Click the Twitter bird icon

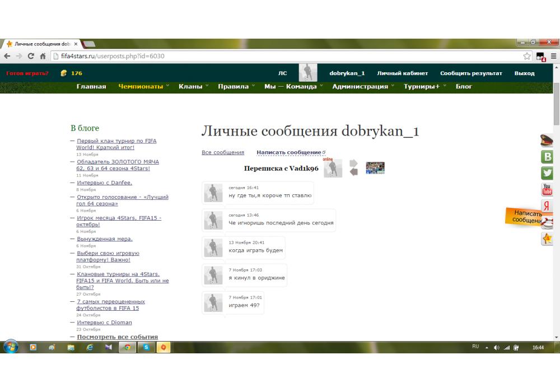click(x=547, y=173)
